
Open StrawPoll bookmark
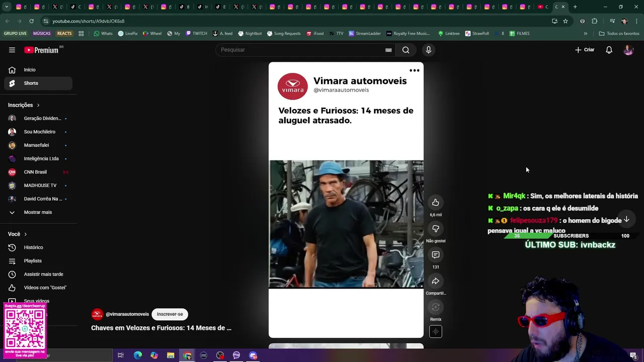point(477,34)
